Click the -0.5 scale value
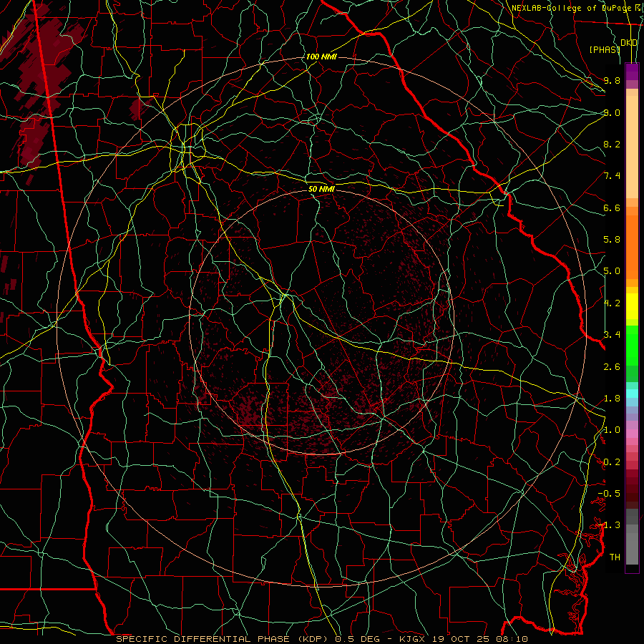 [609, 494]
